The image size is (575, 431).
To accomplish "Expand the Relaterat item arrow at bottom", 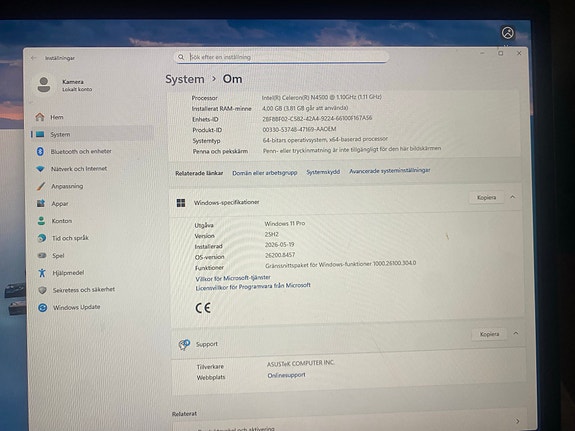I will [x=517, y=421].
